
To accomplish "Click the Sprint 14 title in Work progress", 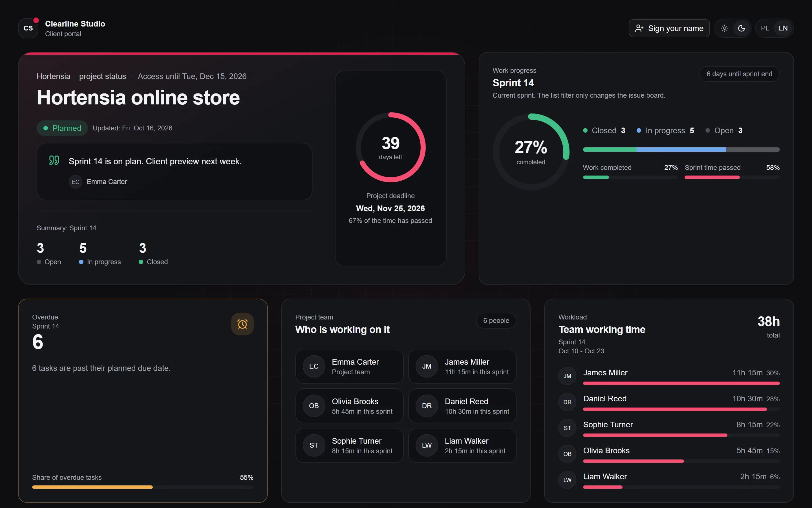I will tap(513, 83).
